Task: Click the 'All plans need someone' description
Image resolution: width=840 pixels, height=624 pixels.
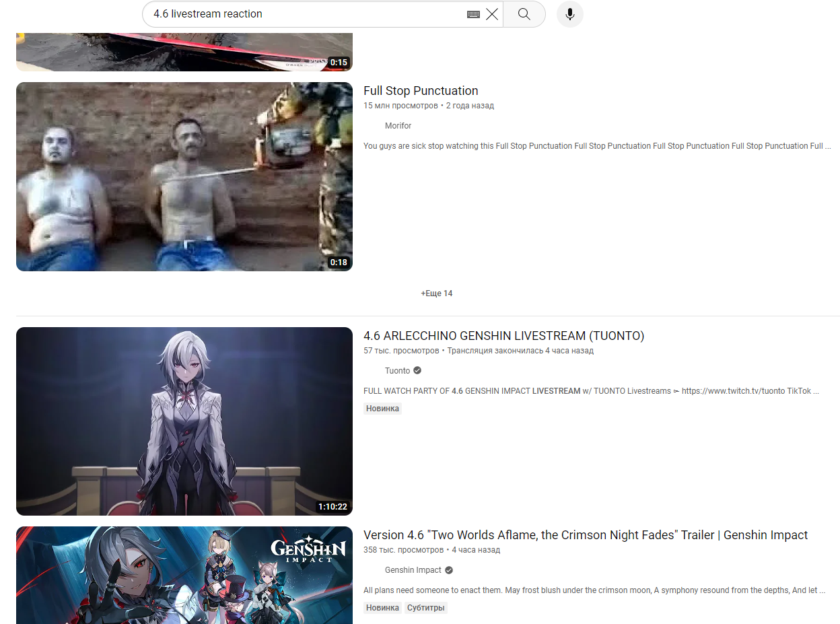Action: 594,590
